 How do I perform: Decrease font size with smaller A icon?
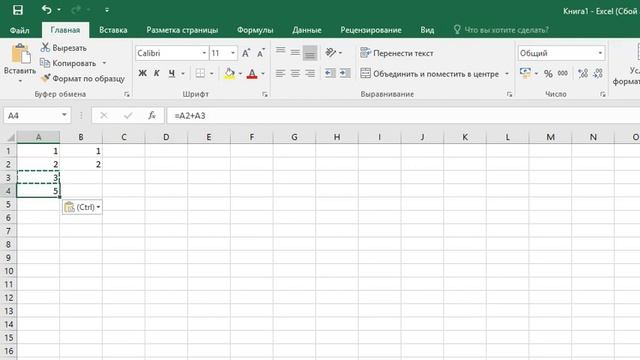(260, 53)
